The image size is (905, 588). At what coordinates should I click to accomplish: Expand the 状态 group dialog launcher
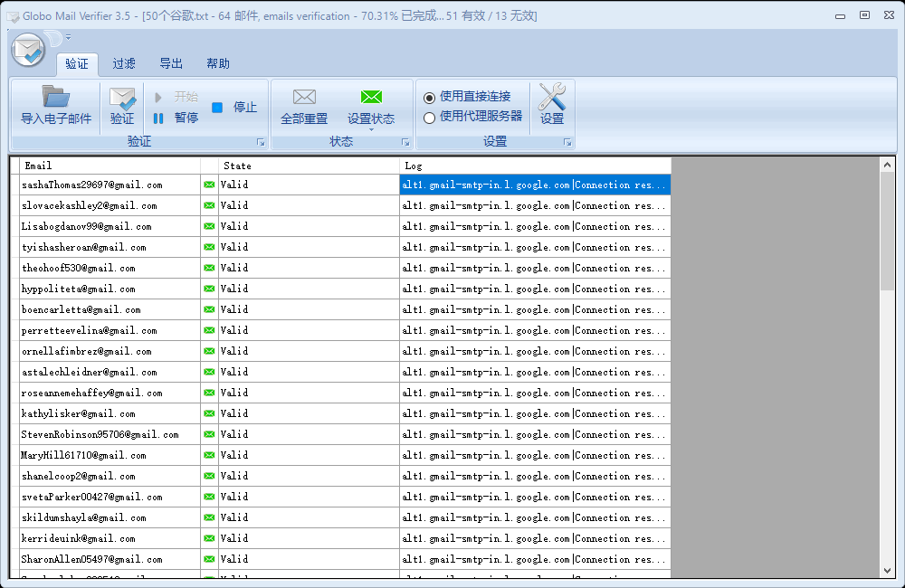coord(405,142)
